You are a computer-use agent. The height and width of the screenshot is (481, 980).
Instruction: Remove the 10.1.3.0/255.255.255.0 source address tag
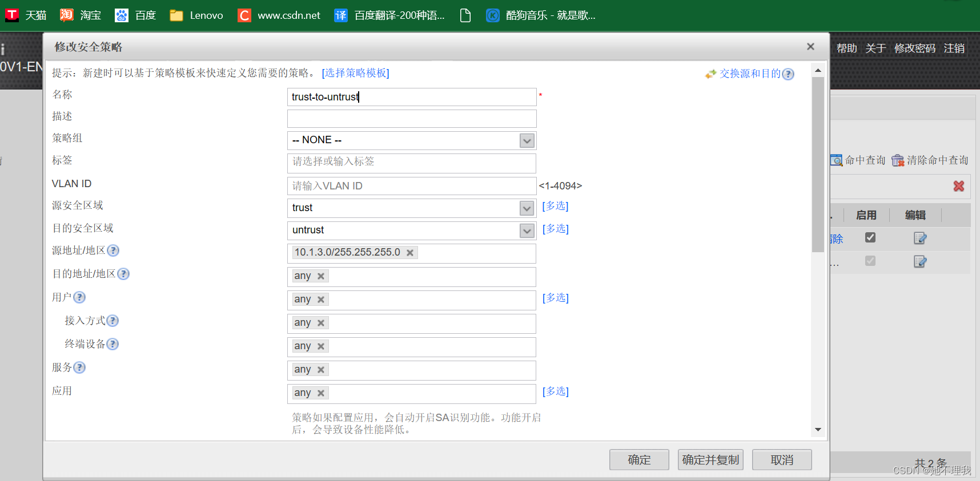click(410, 253)
